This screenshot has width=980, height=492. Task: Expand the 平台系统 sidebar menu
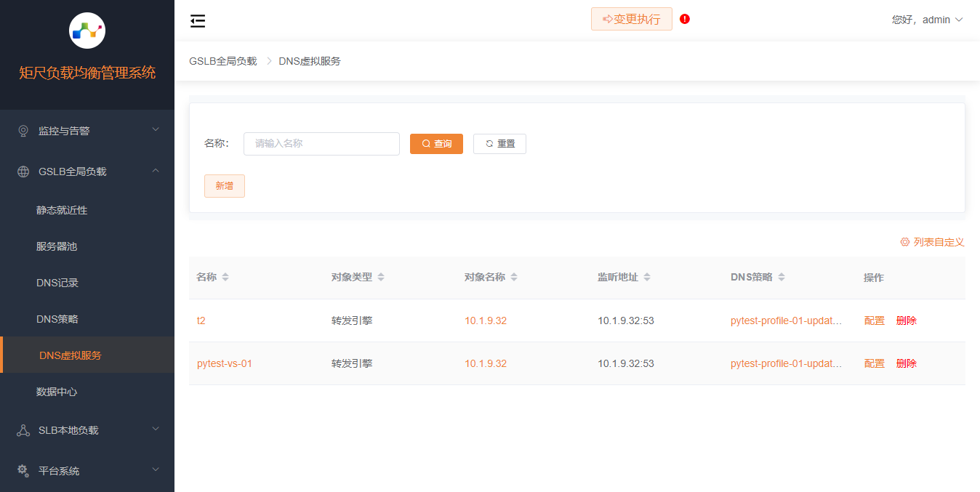(87, 471)
